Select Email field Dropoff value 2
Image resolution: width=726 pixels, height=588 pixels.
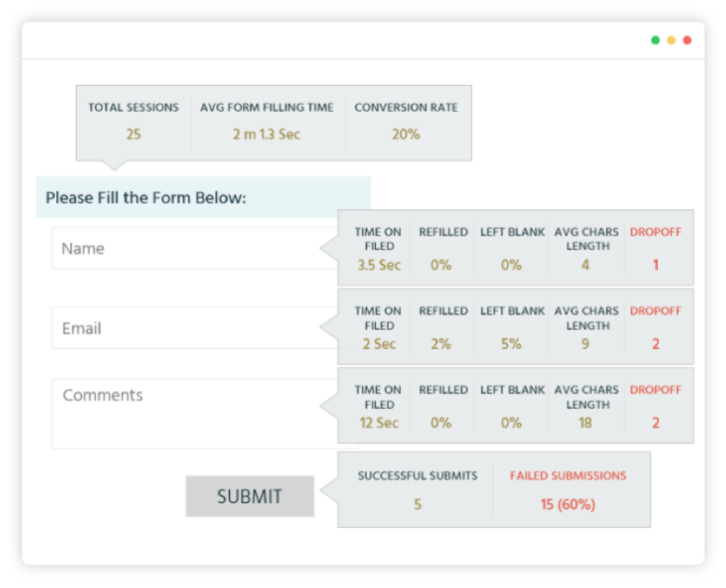pos(656,343)
